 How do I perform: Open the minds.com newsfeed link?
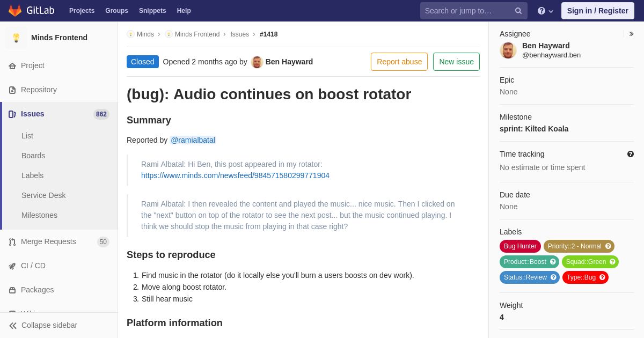click(x=235, y=175)
